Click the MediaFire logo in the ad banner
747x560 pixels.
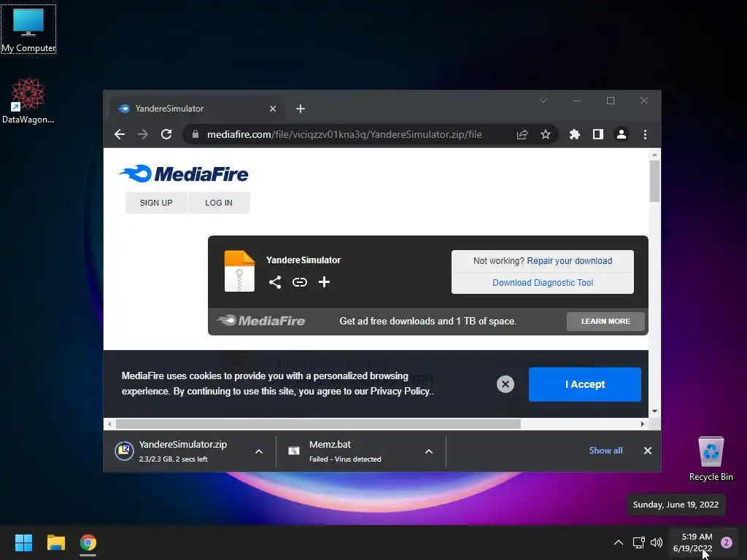(261, 321)
